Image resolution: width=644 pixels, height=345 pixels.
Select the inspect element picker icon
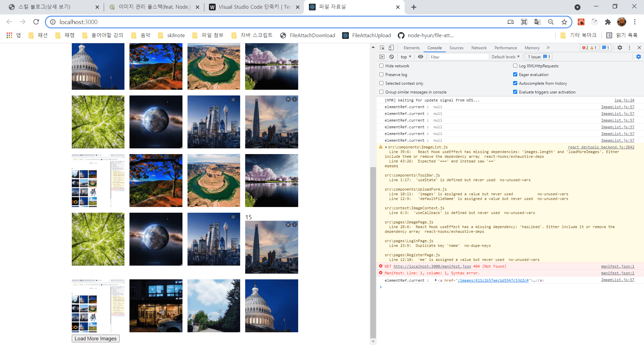pos(382,48)
